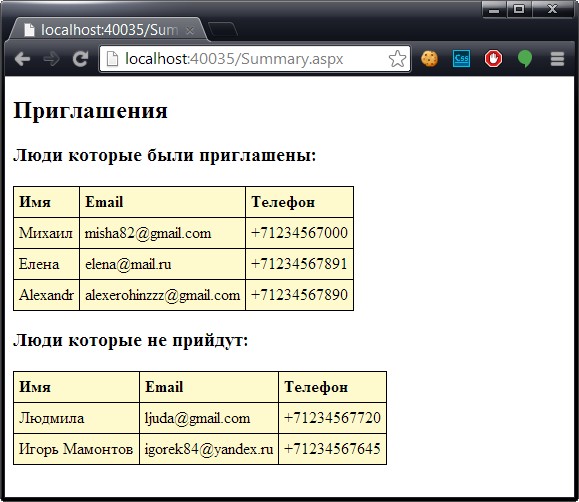Bookmark this page with the star icon
The width and height of the screenshot is (579, 502).
pyautogui.click(x=397, y=59)
